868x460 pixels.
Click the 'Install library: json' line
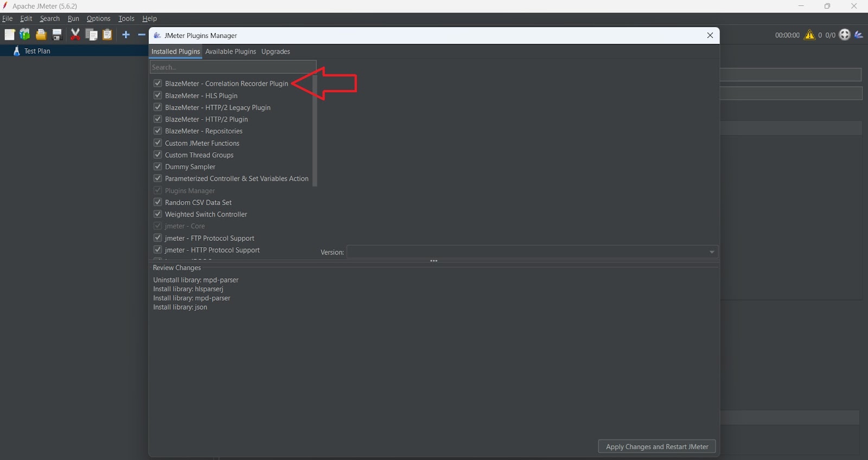(180, 307)
